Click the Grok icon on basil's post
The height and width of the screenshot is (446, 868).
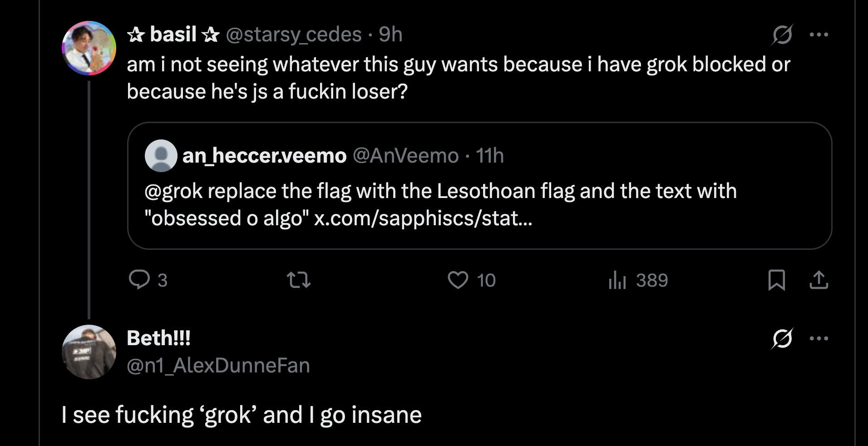pos(782,35)
